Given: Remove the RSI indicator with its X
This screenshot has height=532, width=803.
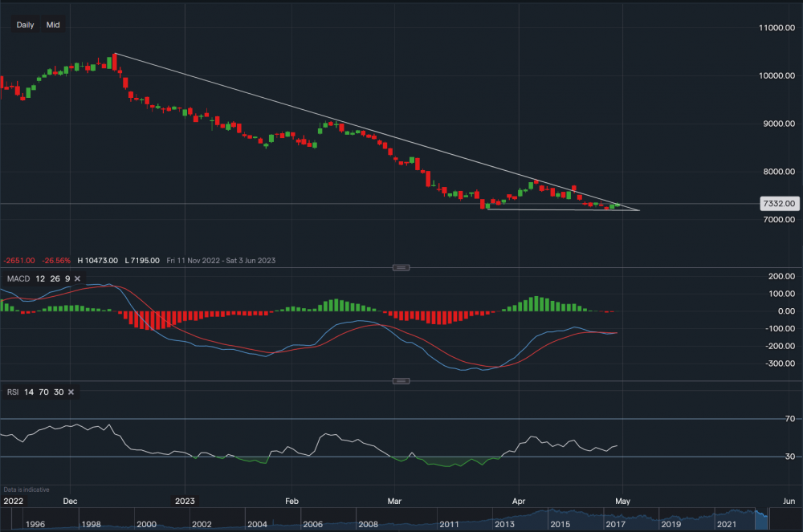Looking at the screenshot, I should coord(71,392).
